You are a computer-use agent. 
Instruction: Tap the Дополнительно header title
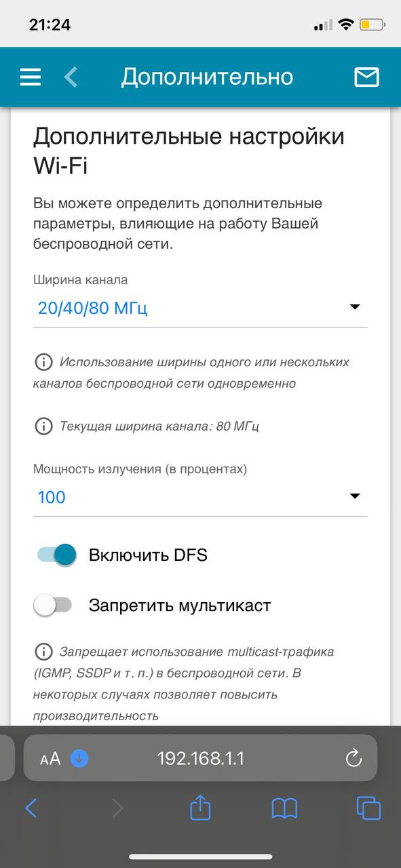coord(207,77)
